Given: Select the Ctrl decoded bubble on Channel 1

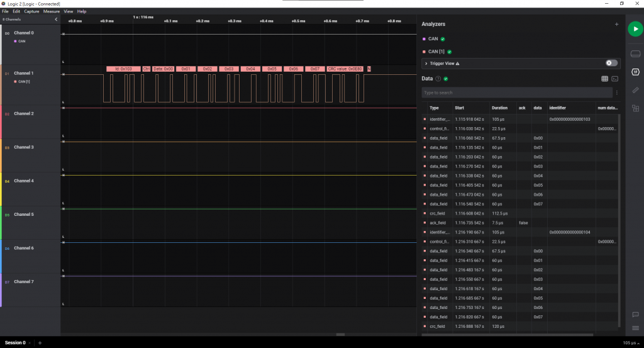Looking at the screenshot, I should [146, 69].
